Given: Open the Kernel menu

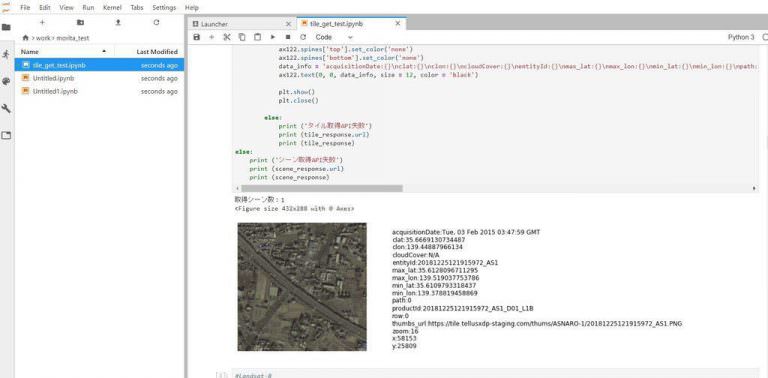Looking at the screenshot, I should click(x=113, y=8).
